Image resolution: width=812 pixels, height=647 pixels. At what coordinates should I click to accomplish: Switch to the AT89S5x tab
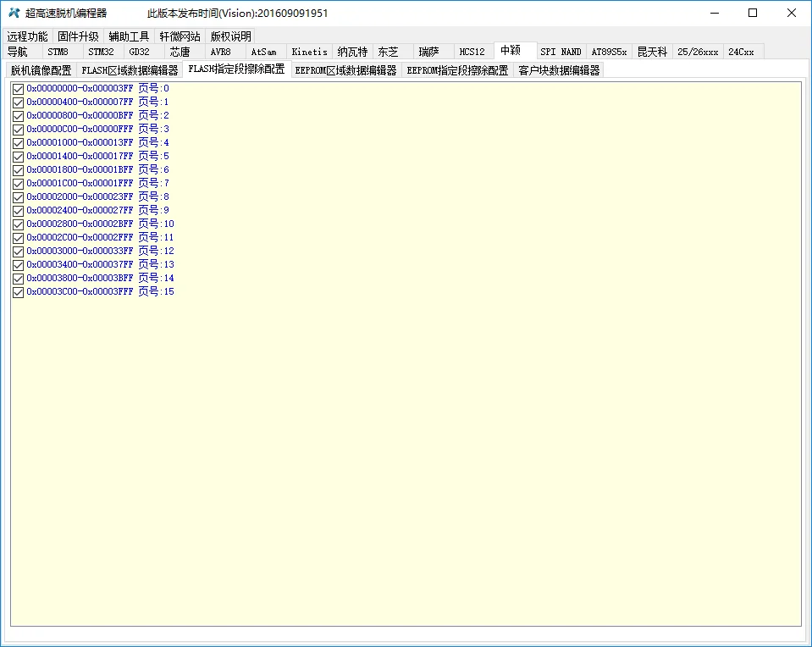(x=609, y=52)
